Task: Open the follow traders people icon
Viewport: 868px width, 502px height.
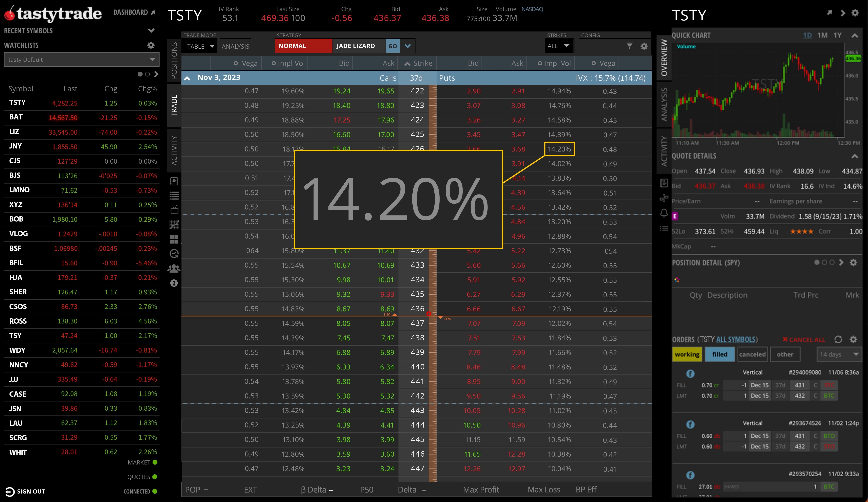Action: pyautogui.click(x=174, y=268)
